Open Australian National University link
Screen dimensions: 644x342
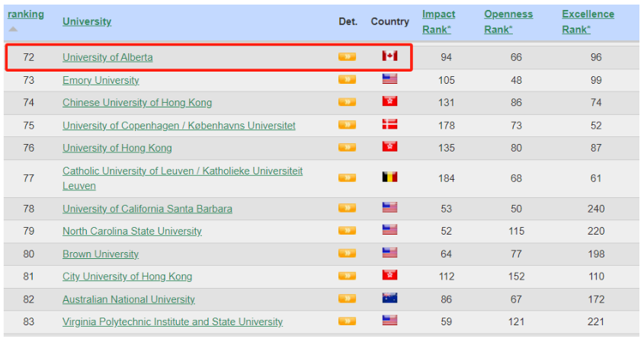click(129, 299)
